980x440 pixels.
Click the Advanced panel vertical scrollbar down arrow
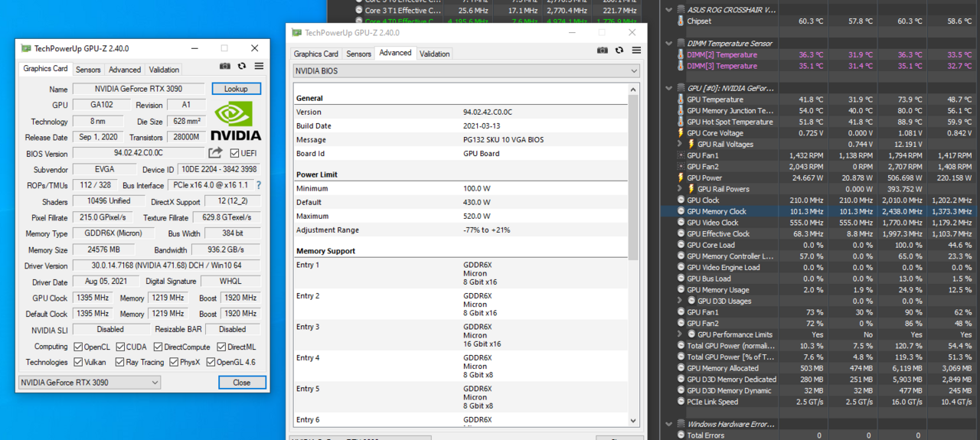click(633, 419)
